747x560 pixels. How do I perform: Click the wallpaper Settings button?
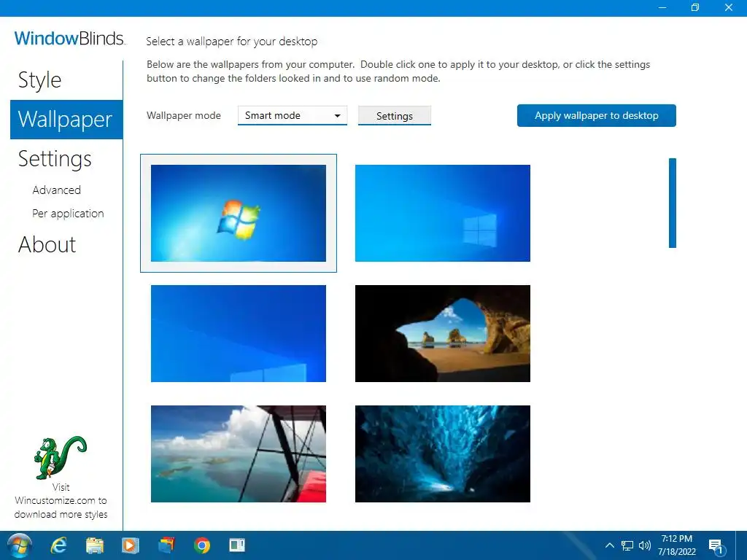[x=395, y=116]
